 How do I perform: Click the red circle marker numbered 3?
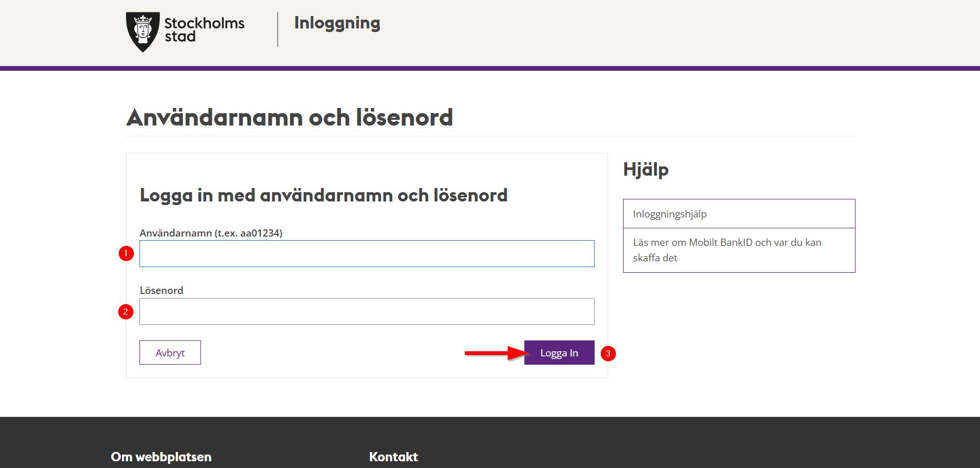[x=608, y=354]
